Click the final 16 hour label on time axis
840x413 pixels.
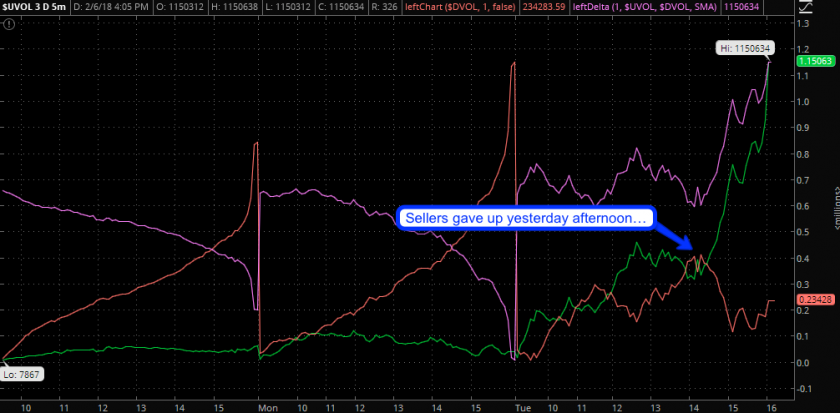coord(769,408)
